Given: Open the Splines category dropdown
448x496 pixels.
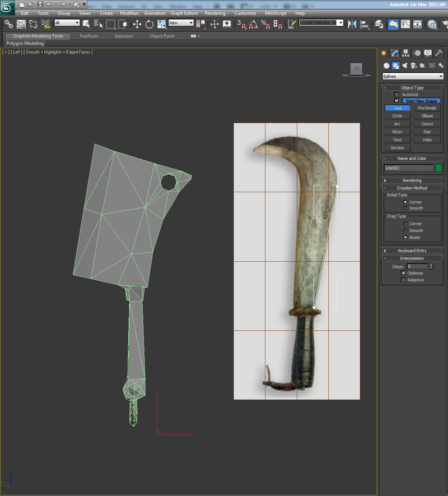Looking at the screenshot, I should [413, 76].
